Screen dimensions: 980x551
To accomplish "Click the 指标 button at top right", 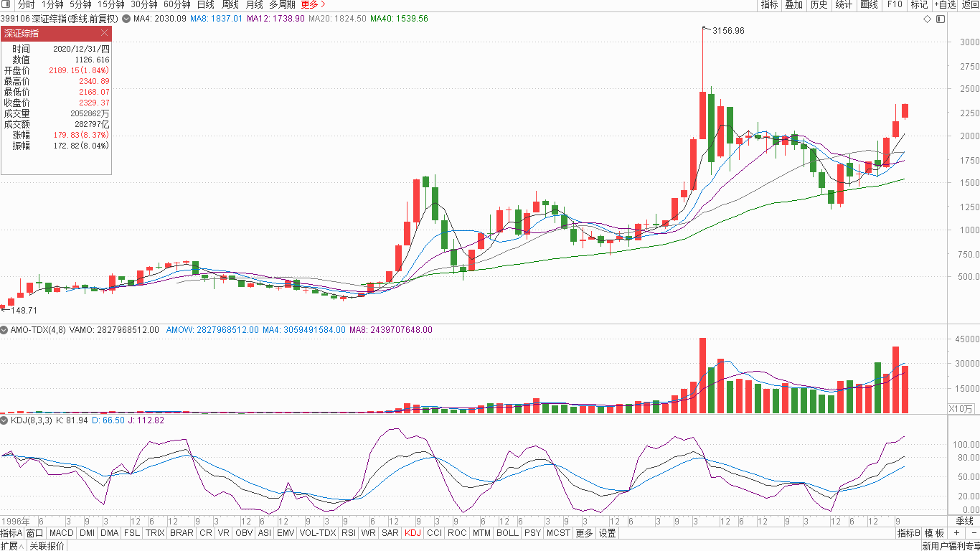I will [x=769, y=4].
